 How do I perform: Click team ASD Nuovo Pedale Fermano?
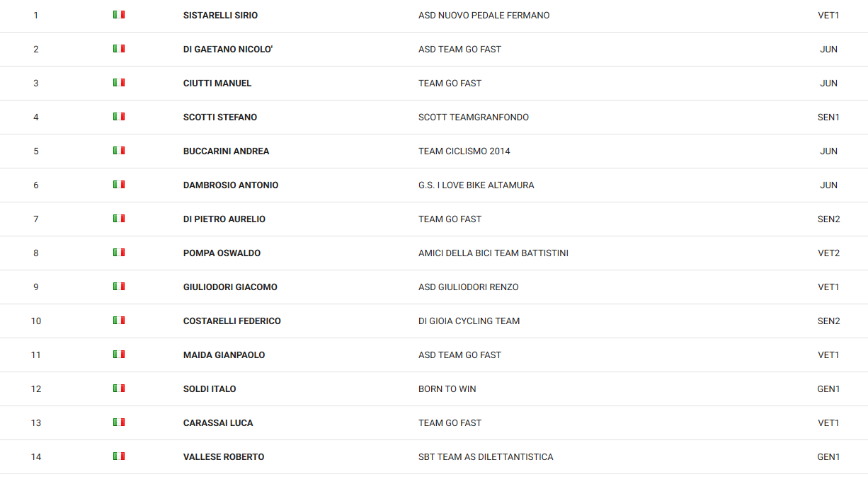click(484, 16)
